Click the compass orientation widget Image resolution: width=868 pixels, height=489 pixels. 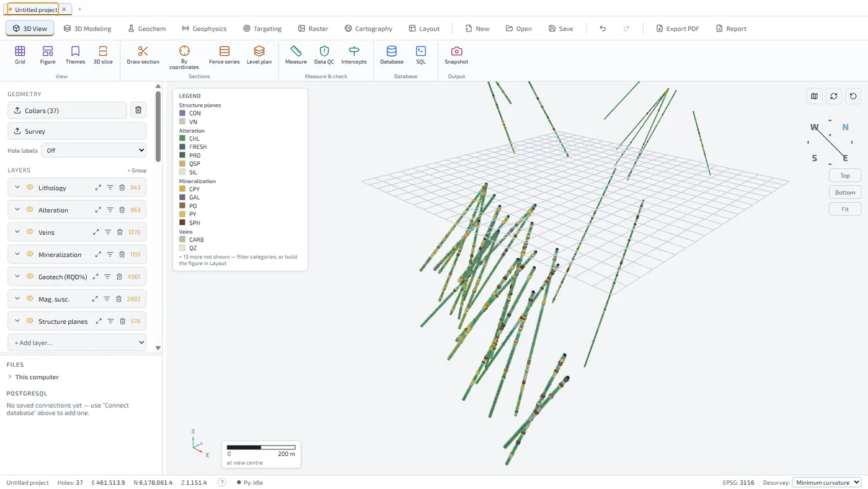[830, 141]
